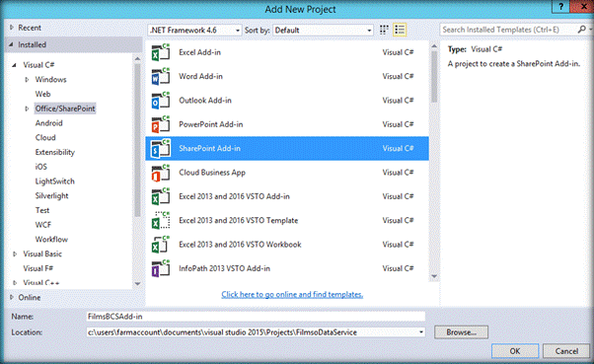Expand the Windows tree node arrow
The height and width of the screenshot is (364, 594).
click(27, 80)
